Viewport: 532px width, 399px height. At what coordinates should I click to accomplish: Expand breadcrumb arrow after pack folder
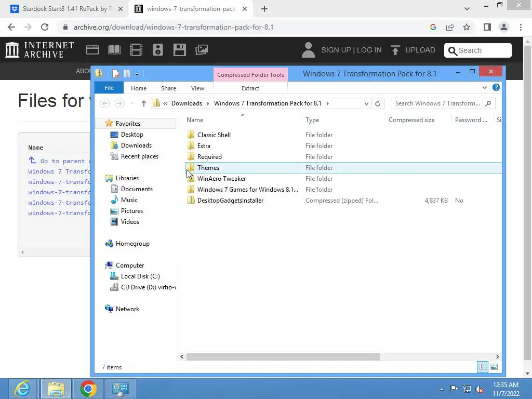coord(327,103)
